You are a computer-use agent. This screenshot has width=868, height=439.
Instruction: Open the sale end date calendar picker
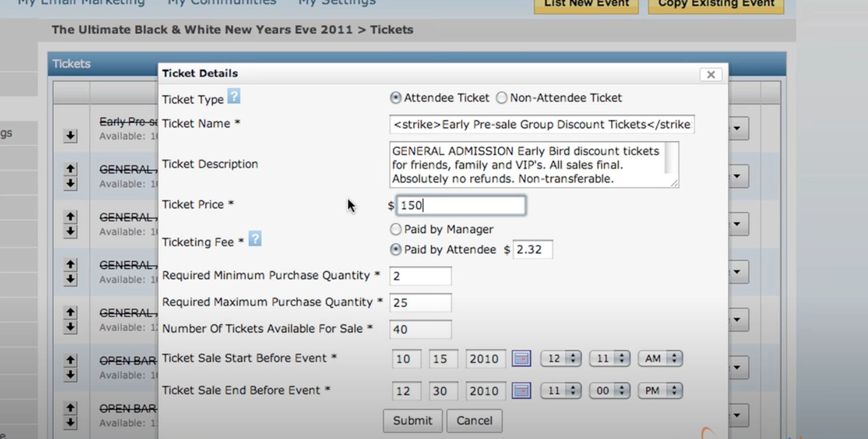click(x=521, y=391)
